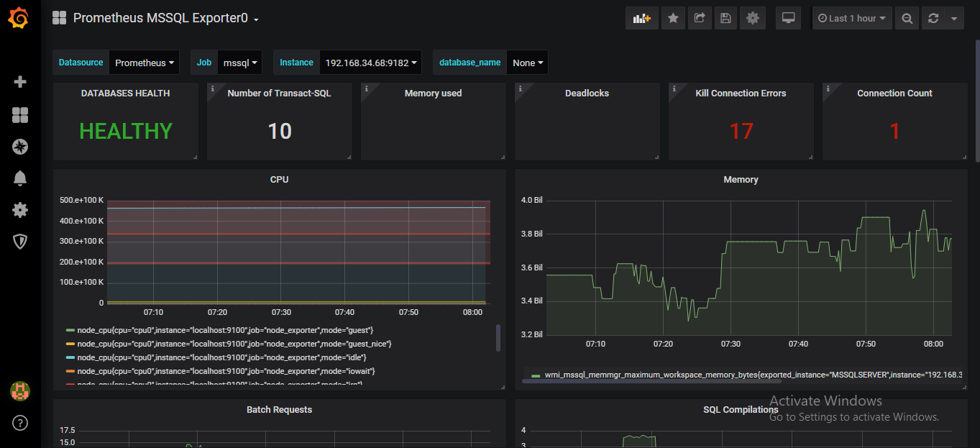Open Explore via the compass icon
This screenshot has width=980, height=448.
[x=20, y=147]
